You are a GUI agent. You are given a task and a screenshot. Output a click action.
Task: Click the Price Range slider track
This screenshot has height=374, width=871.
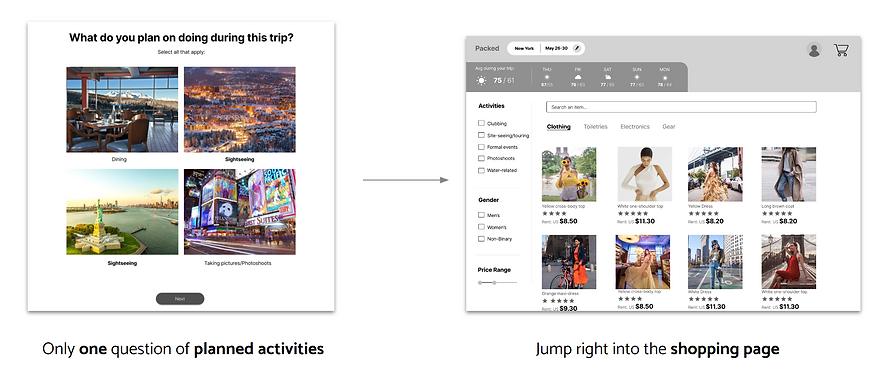coord(498,283)
